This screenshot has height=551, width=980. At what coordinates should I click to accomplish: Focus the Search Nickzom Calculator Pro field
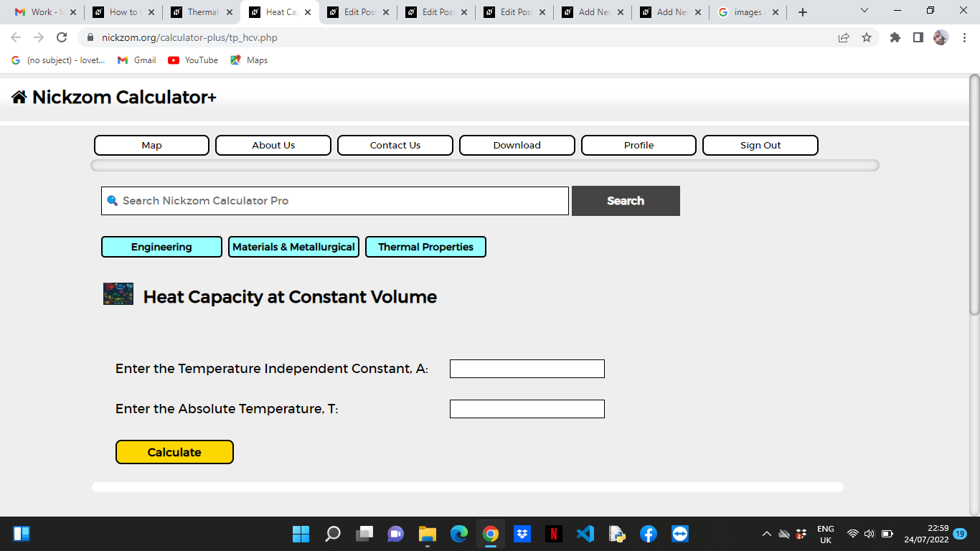click(x=335, y=201)
